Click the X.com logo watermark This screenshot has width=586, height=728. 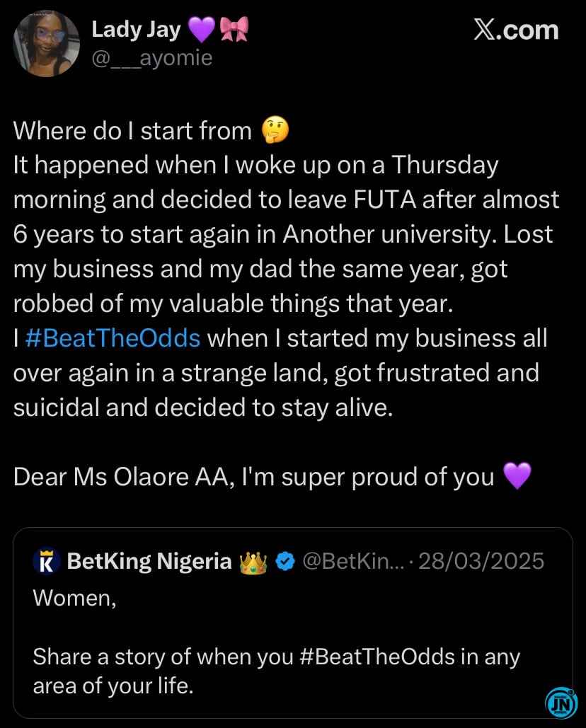[x=515, y=30]
